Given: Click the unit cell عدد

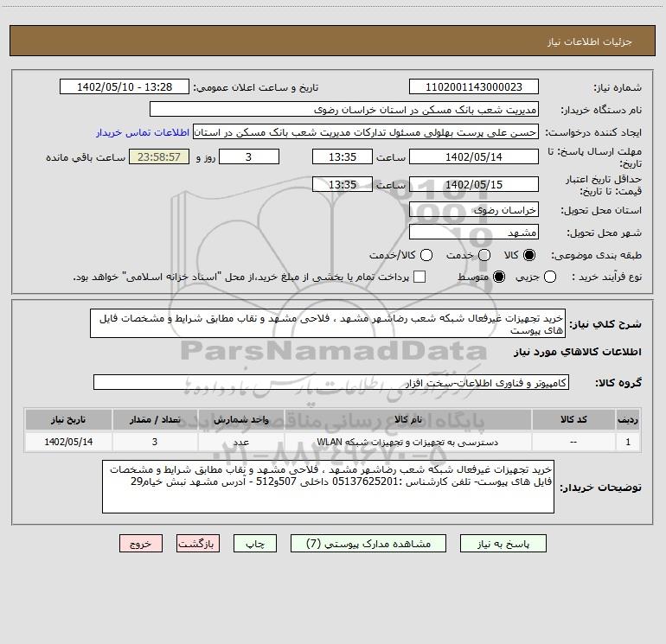Looking at the screenshot, I should [x=240, y=442].
